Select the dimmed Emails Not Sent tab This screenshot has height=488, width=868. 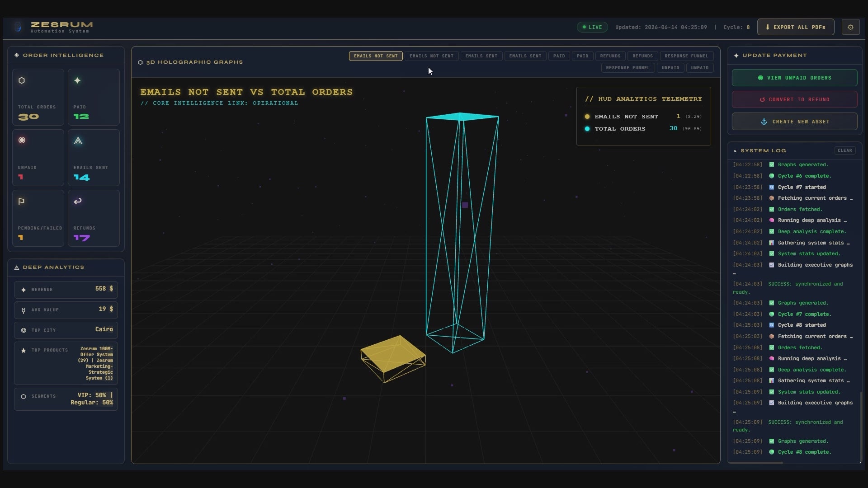point(431,56)
